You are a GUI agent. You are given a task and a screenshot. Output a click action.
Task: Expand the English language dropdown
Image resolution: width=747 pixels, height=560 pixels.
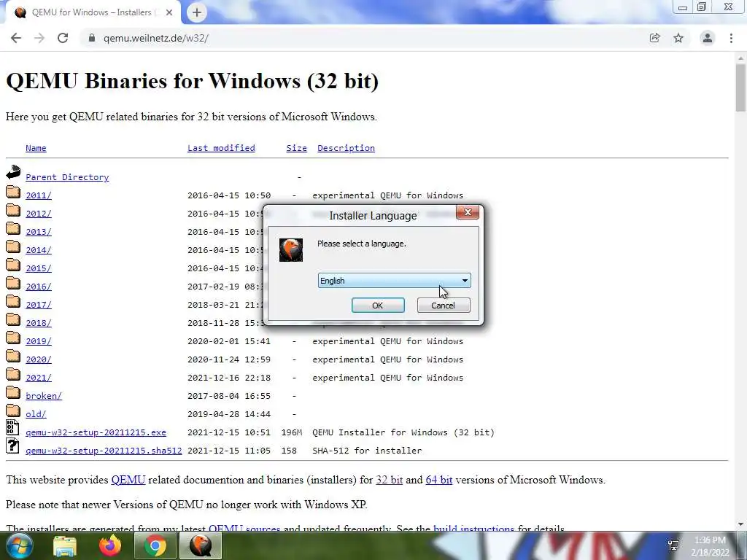(394, 281)
